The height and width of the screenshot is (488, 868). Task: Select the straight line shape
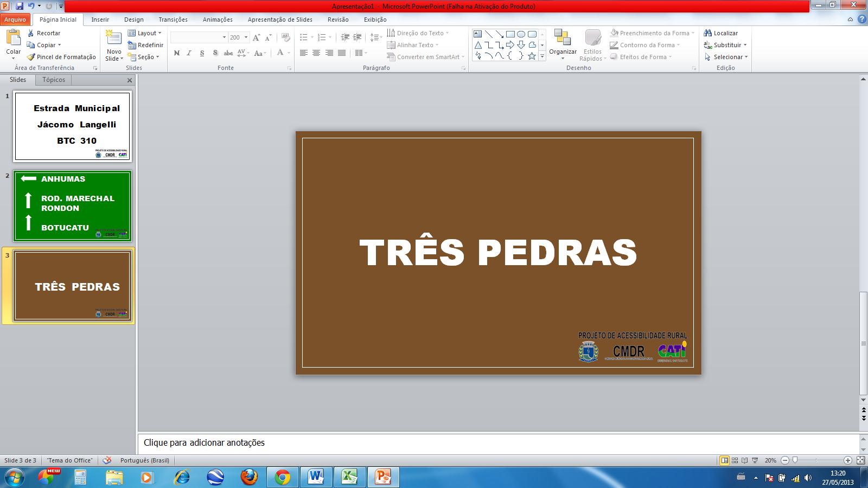489,34
